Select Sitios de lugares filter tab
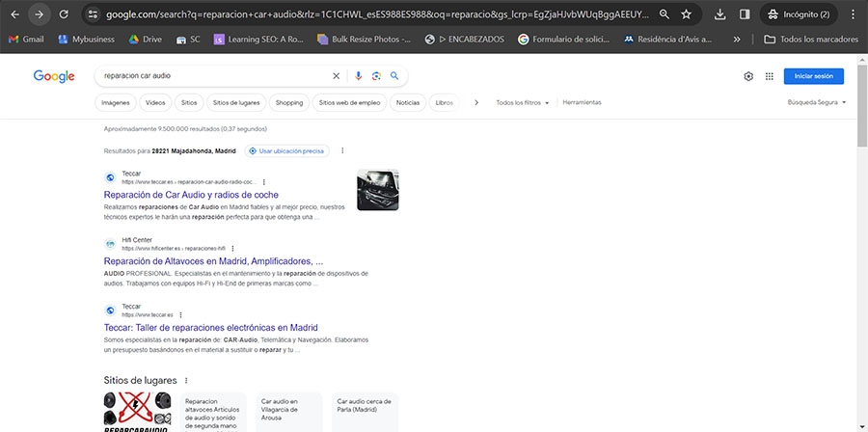 [x=236, y=103]
